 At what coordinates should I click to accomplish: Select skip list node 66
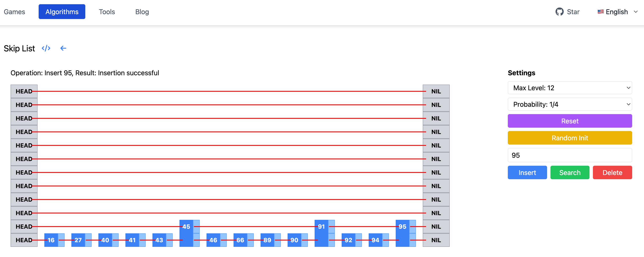243,240
